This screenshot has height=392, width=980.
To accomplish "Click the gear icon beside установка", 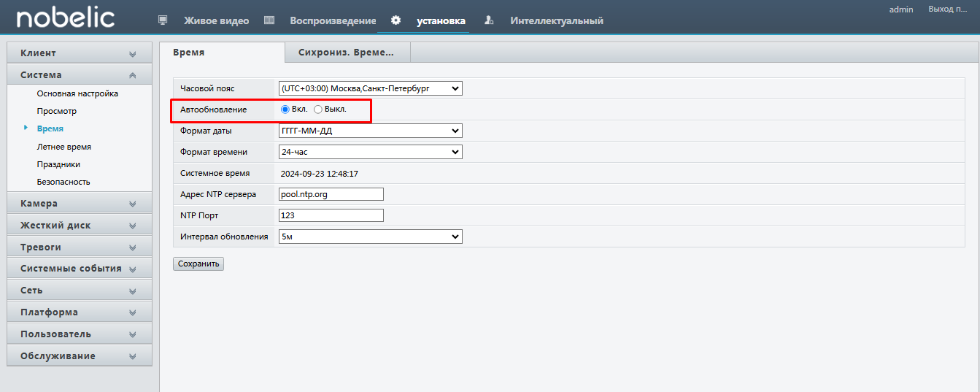I will [396, 20].
